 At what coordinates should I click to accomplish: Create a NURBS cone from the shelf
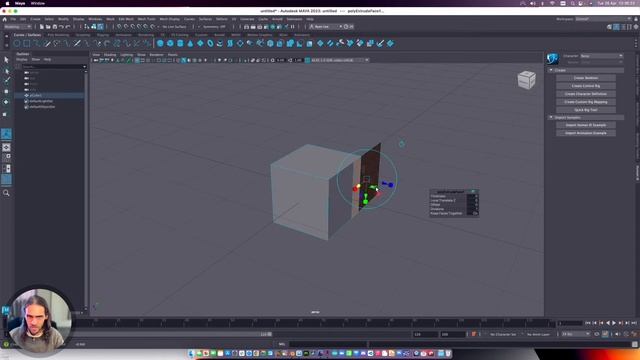[190, 43]
